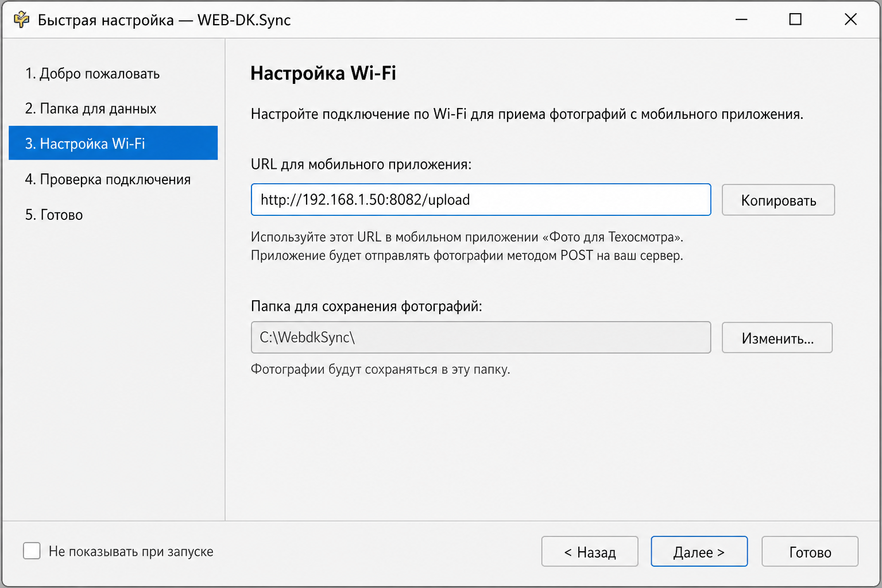The image size is (882, 588).
Task: Click the WEB-DK.Sync app icon in title bar
Action: pos(21,20)
